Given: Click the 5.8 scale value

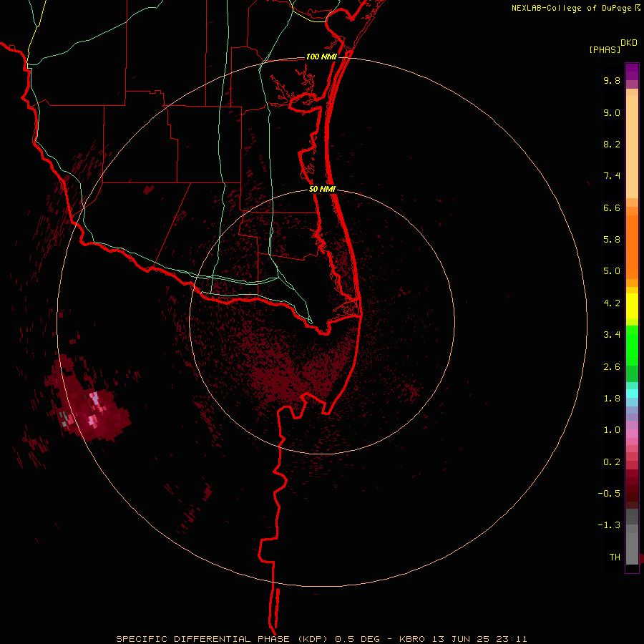Looking at the screenshot, I should [612, 240].
